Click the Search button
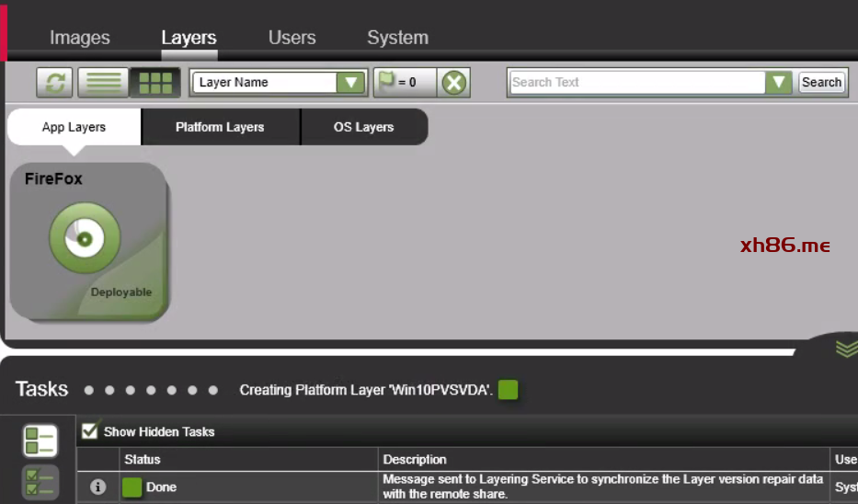 tap(821, 82)
